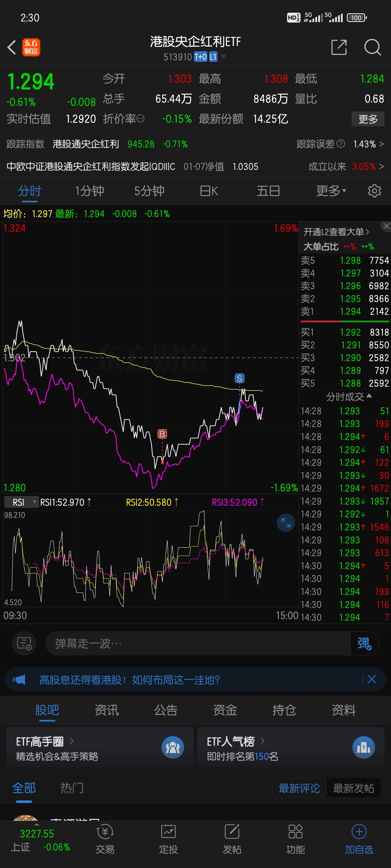The height and width of the screenshot is (868, 391).
Task: Tap the help icon beside 跟踪误差
Action: (341, 143)
